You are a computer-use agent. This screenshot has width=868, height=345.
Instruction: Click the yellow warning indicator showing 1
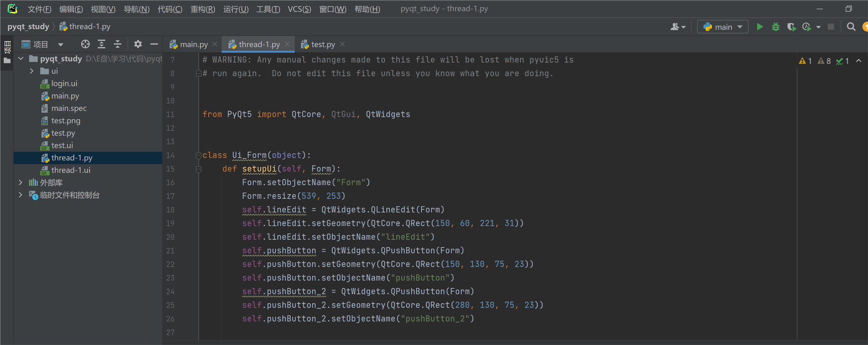805,61
